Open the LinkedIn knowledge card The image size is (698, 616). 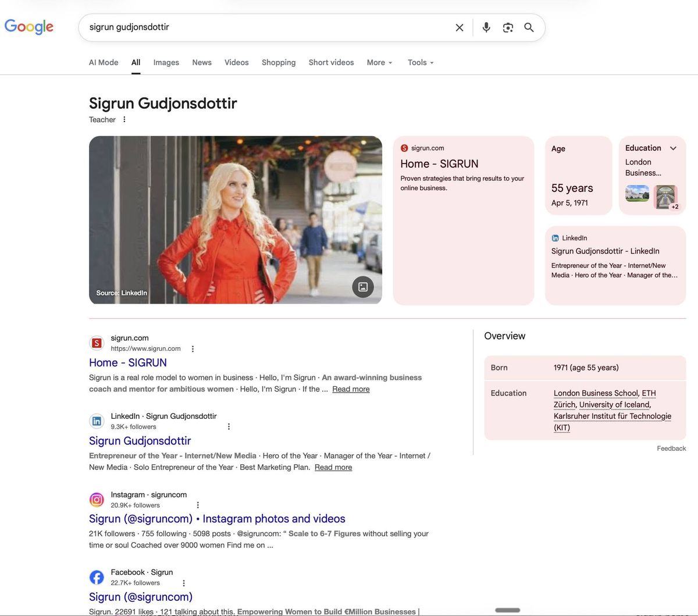point(615,265)
